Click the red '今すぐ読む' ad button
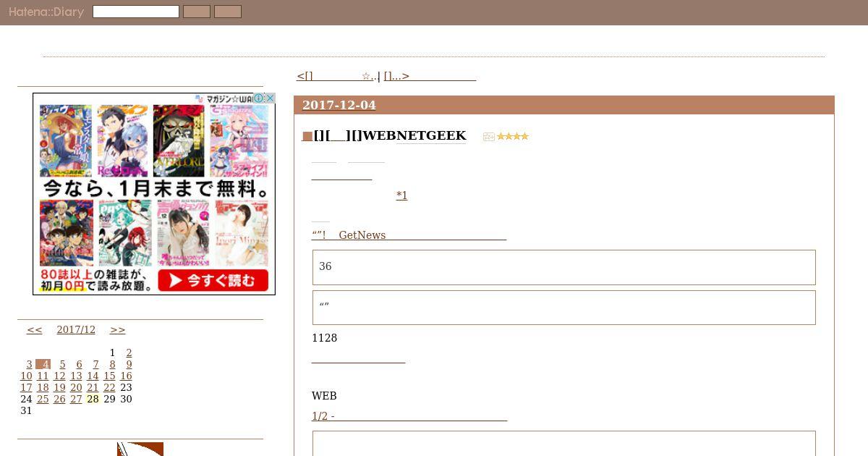This screenshot has height=456, width=868. [x=213, y=280]
